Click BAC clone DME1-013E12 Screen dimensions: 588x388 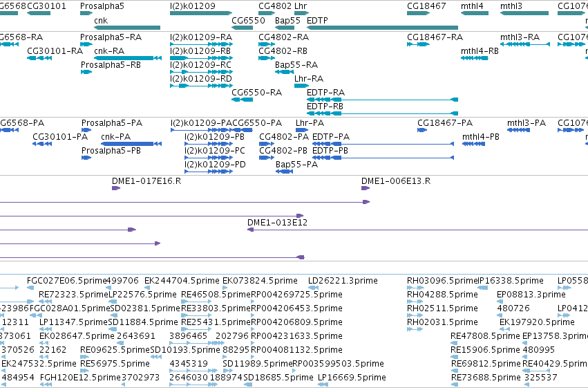(x=277, y=223)
